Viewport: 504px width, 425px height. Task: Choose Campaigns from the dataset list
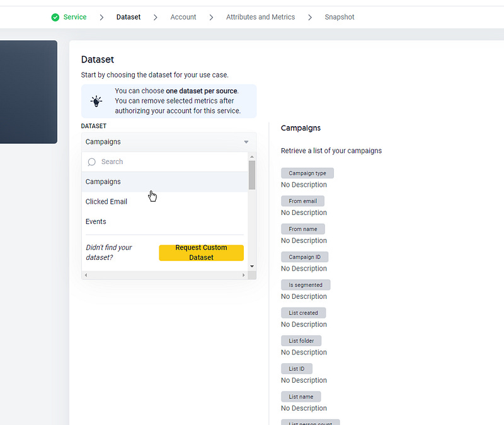[x=165, y=182]
